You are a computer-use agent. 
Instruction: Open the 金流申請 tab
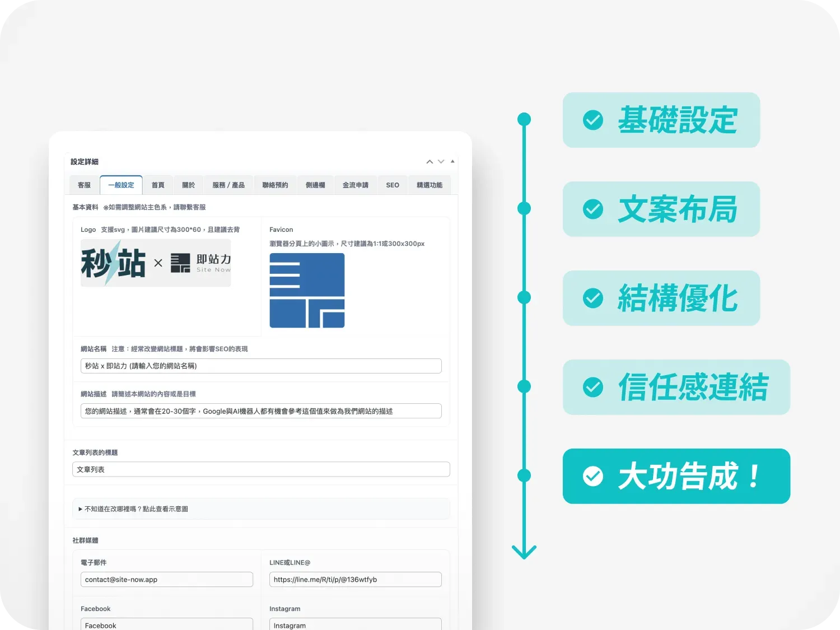tap(355, 185)
